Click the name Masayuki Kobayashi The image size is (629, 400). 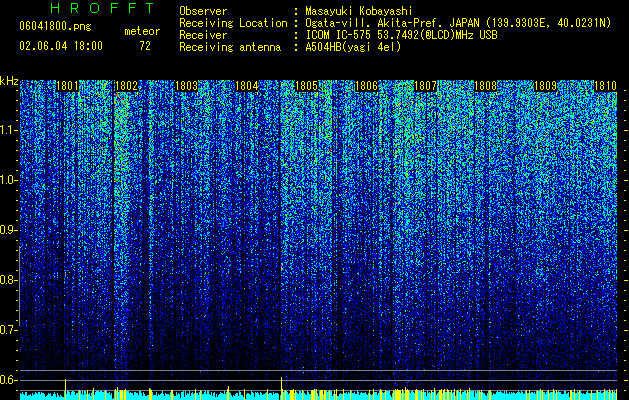[x=359, y=11]
